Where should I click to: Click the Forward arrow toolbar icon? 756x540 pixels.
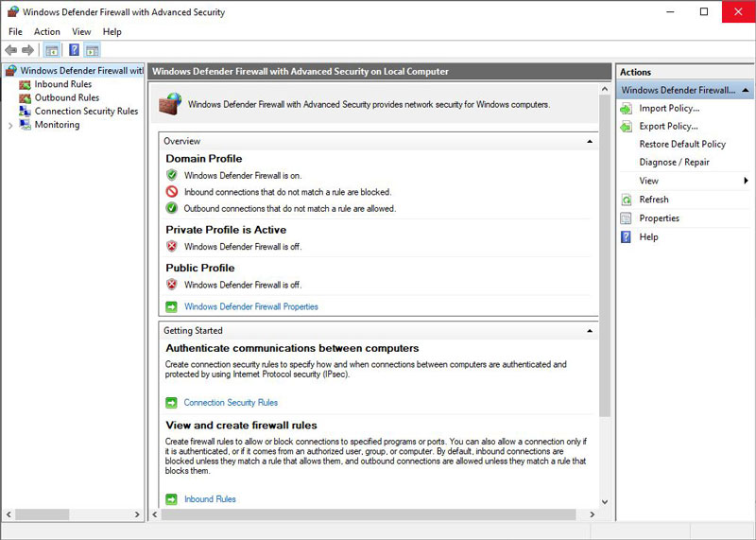point(28,50)
